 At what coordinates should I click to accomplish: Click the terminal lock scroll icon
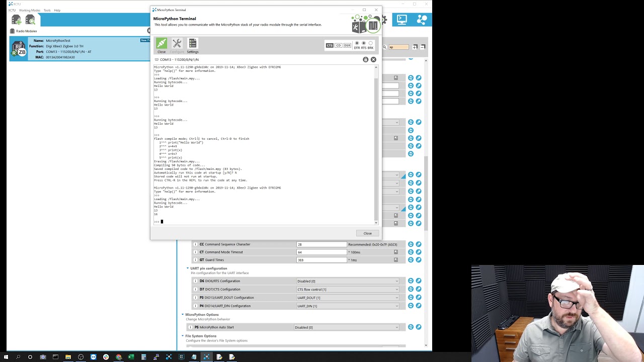(366, 59)
